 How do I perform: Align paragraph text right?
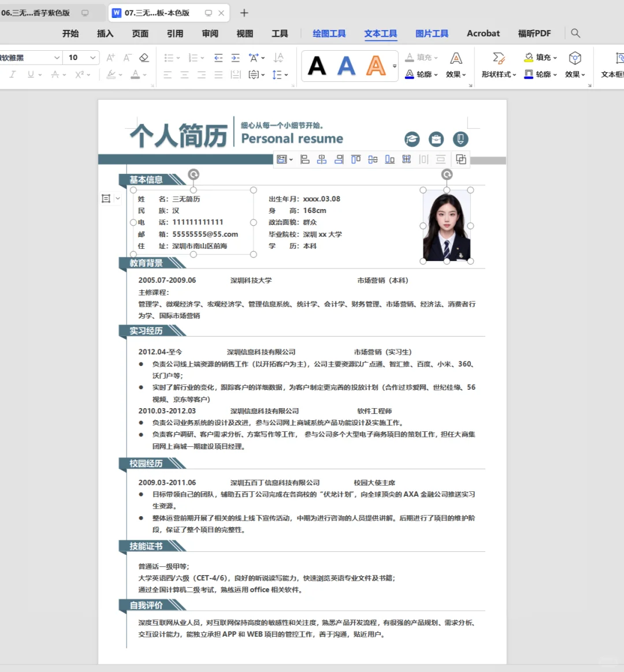coord(202,75)
